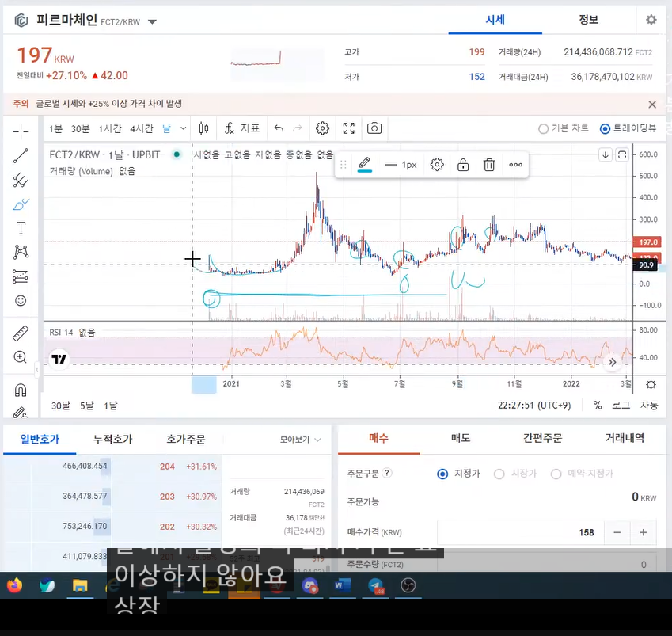Screen dimensions: 672x636
Task: Select the crosshair cursor tool
Action: coord(21,131)
